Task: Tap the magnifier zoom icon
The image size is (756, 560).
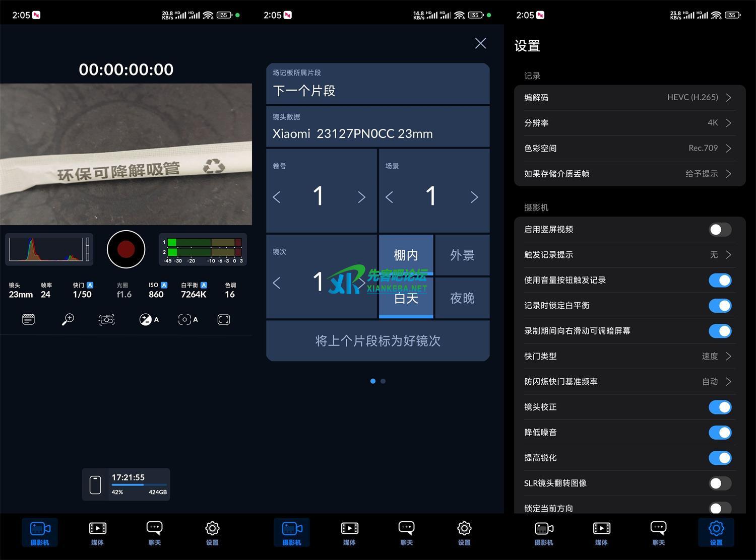Action: coord(68,319)
